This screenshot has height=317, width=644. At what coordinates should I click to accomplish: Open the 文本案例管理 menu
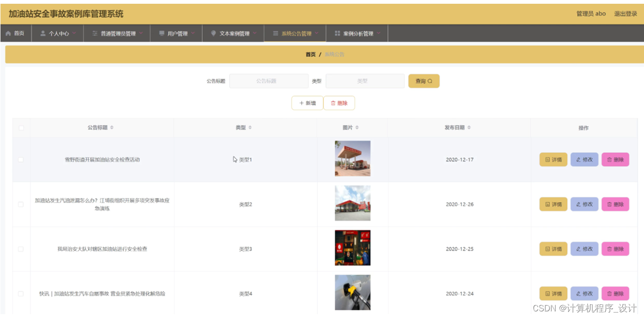[x=233, y=33]
